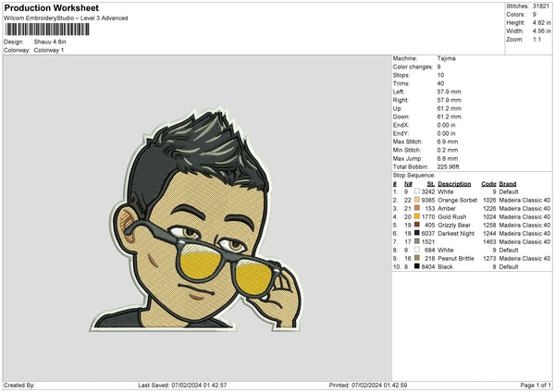
Task: Select the Peanut Brittle color swatch
Action: tap(417, 258)
